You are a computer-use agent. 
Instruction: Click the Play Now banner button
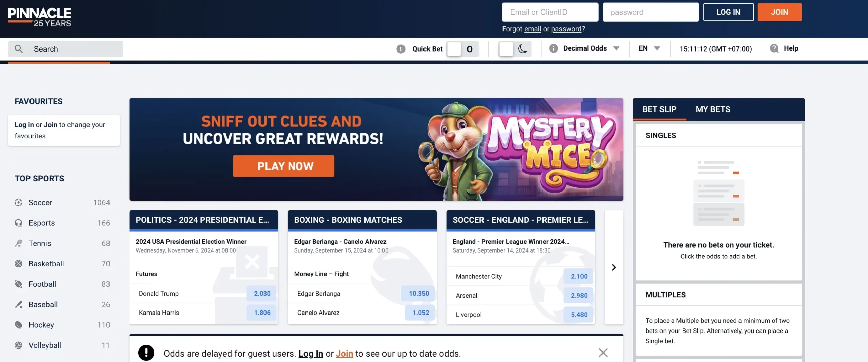point(283,166)
